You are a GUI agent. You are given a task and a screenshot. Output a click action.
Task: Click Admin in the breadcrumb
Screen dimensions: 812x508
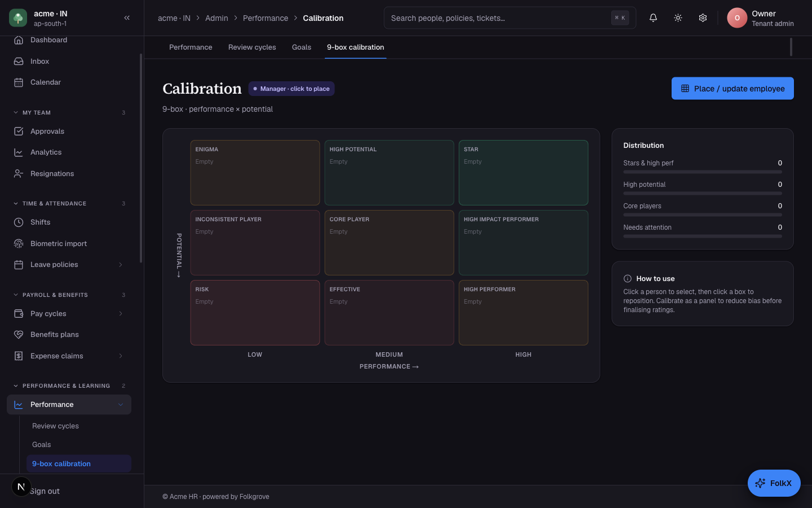(x=217, y=18)
